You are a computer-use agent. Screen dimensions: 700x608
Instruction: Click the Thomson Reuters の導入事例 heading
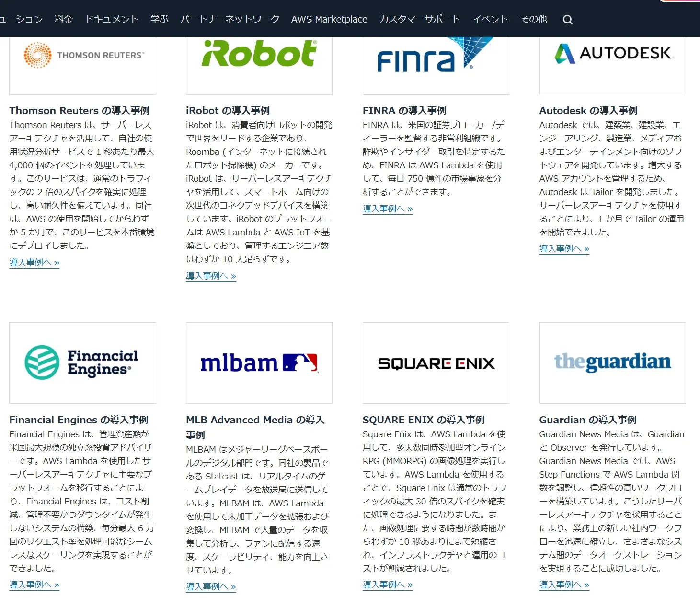(x=80, y=111)
